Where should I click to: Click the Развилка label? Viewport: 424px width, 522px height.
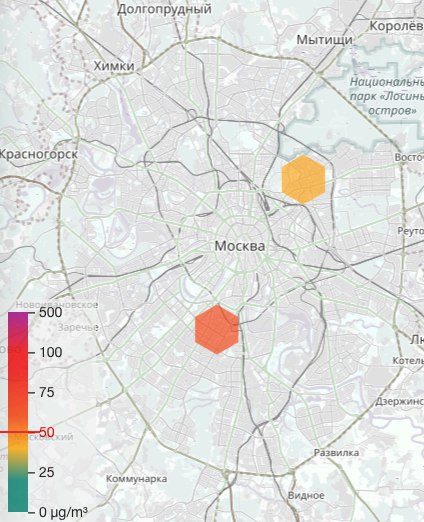(336, 453)
